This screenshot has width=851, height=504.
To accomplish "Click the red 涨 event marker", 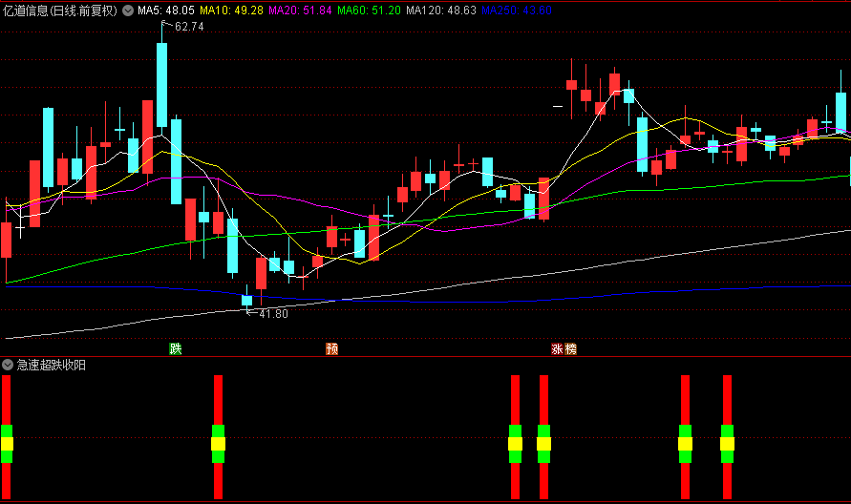I will [557, 348].
